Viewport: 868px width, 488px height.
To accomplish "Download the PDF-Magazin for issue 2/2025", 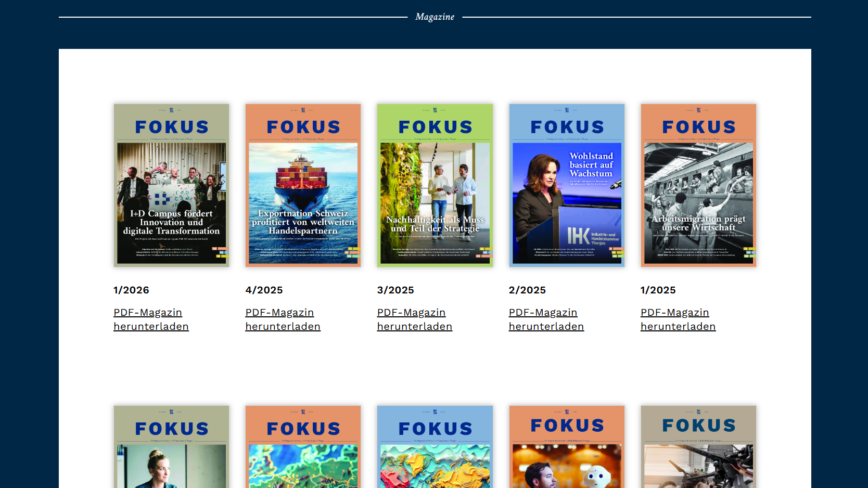I will pyautogui.click(x=546, y=319).
